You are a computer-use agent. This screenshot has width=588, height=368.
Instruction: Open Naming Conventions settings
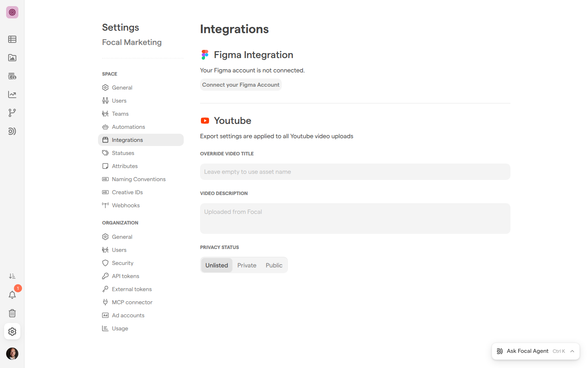point(141,179)
